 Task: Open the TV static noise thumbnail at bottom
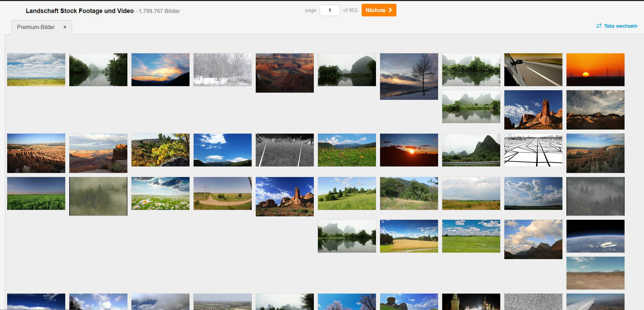click(x=533, y=302)
